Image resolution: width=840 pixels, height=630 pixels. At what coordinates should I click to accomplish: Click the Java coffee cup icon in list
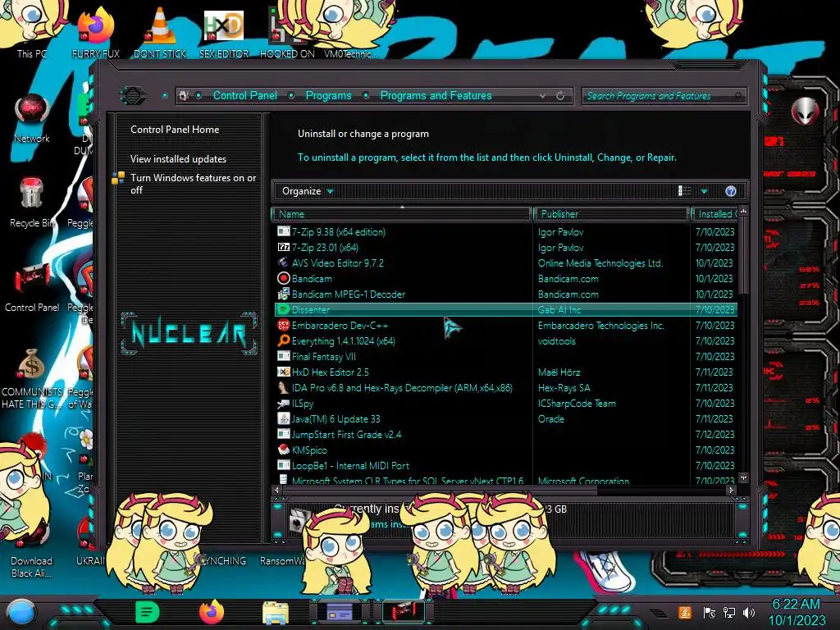pos(283,419)
